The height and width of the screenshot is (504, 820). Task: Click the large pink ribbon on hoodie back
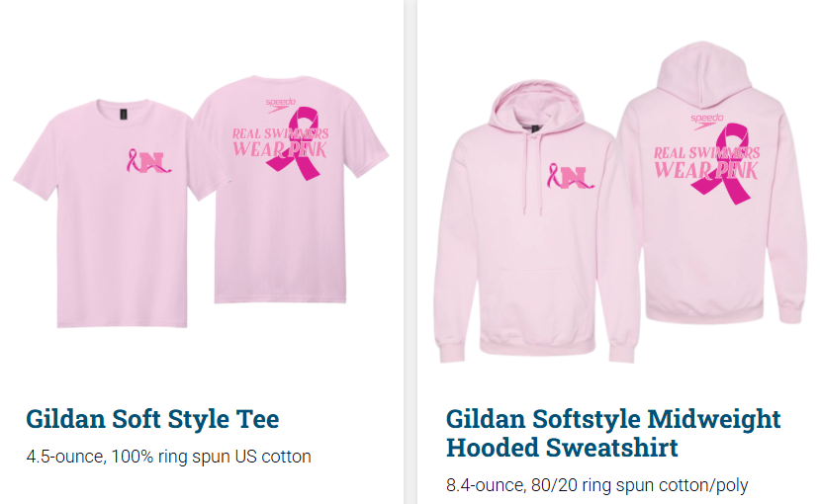723,163
